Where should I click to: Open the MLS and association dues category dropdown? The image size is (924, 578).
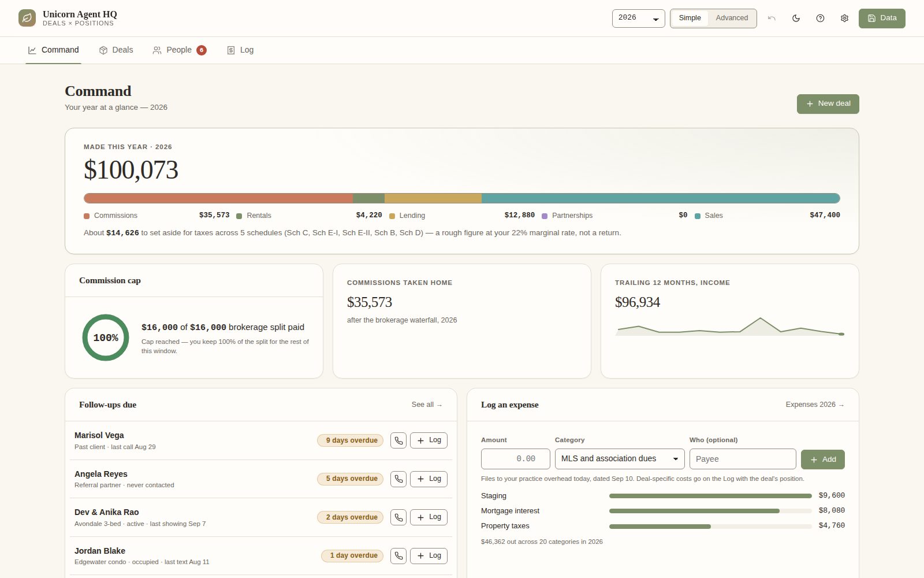620,459
